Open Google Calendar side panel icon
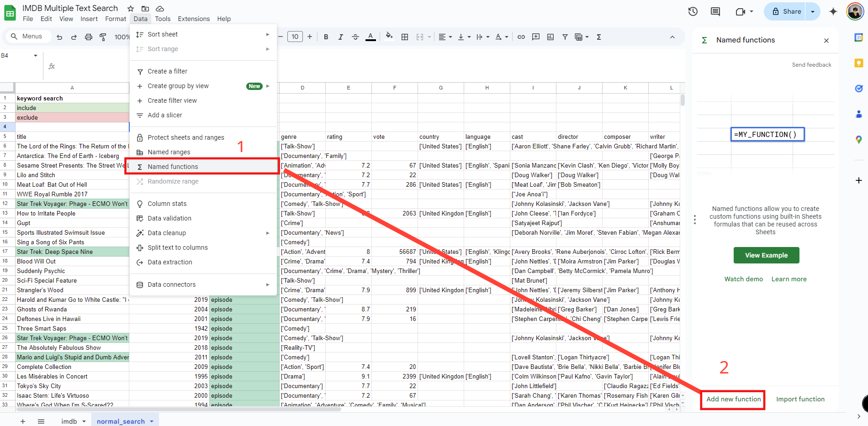The image size is (868, 426). [859, 37]
